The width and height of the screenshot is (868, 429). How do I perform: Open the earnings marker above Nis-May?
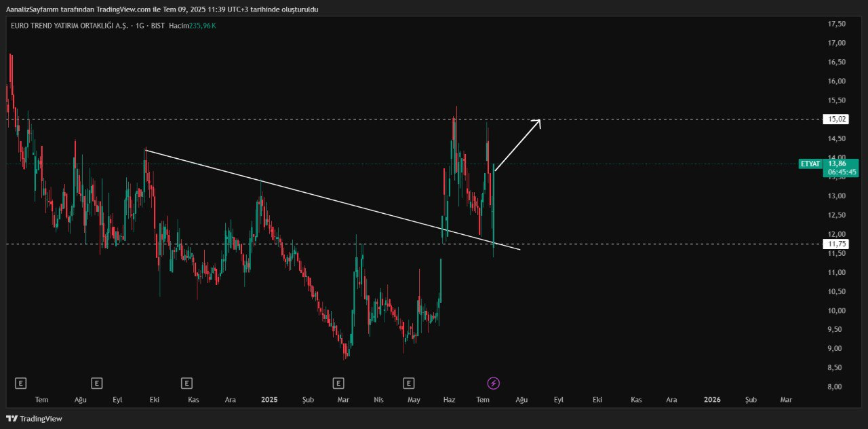tap(408, 384)
